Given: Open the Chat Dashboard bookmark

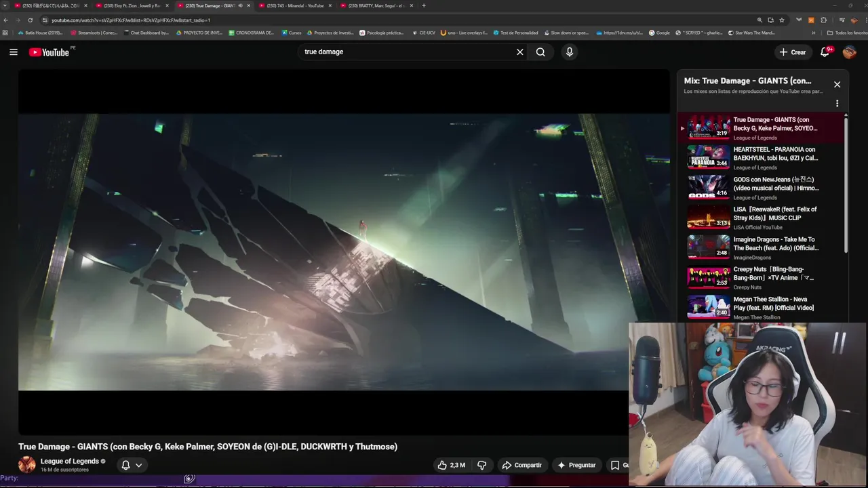Looking at the screenshot, I should tap(146, 33).
